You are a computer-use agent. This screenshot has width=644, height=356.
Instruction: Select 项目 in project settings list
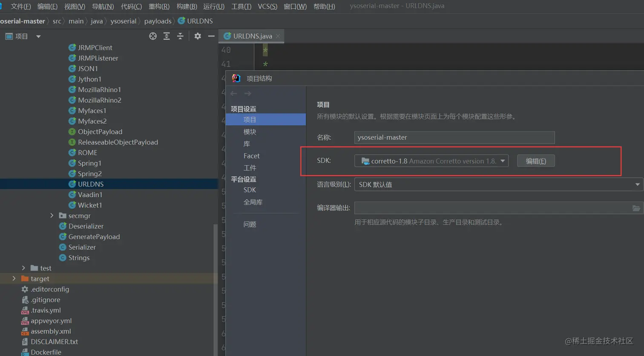click(x=266, y=120)
